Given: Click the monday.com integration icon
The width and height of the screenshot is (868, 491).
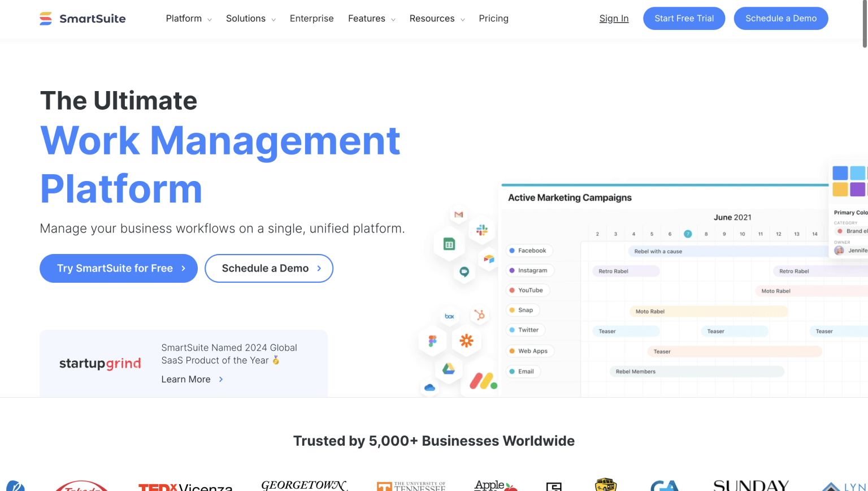Looking at the screenshot, I should tap(483, 381).
